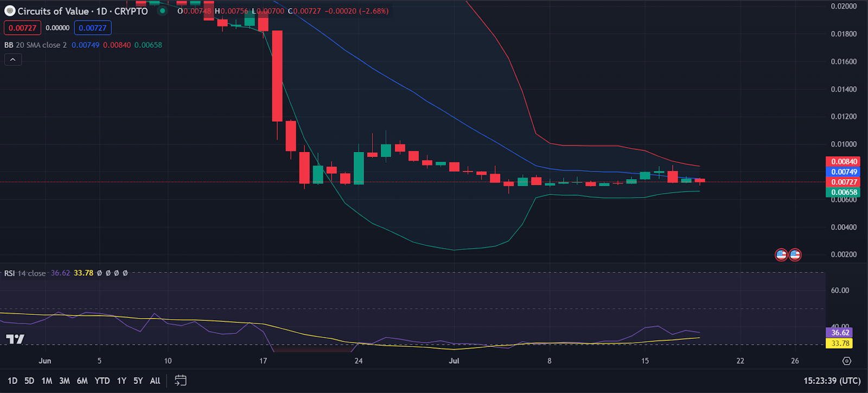Click the red 0.00727 last price label
The image size is (868, 393).
point(844,182)
